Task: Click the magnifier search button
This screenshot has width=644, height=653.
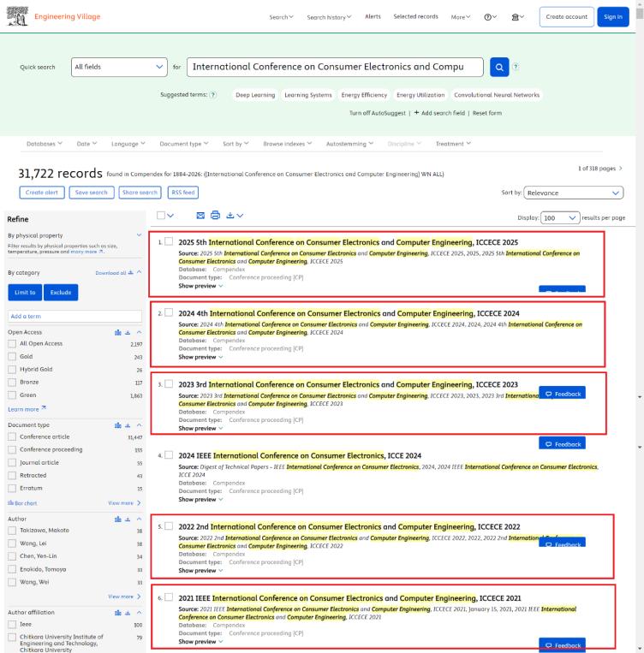Action: 498,67
